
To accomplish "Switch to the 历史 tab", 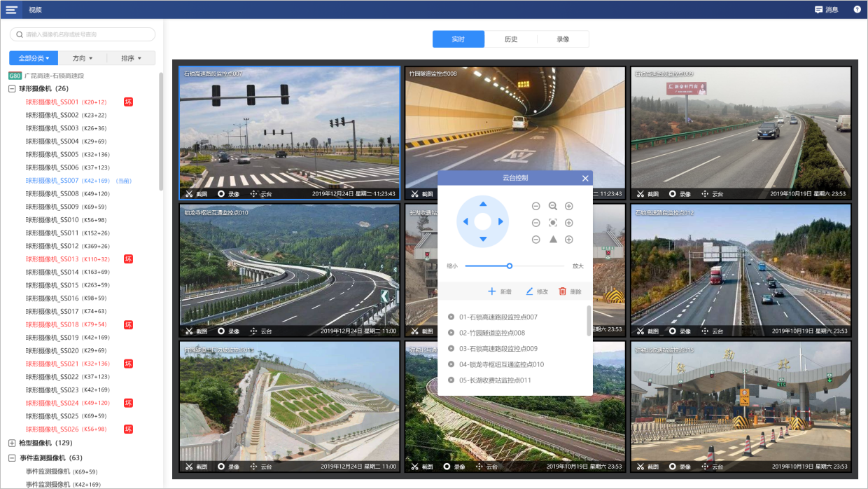I will pyautogui.click(x=511, y=39).
